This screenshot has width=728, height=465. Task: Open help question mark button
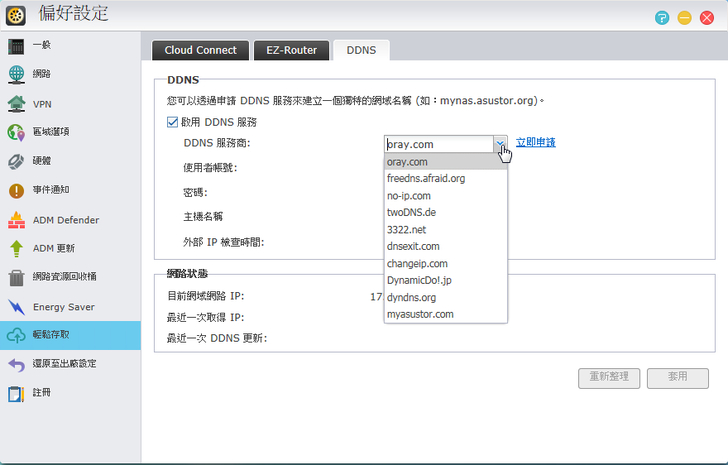coord(662,18)
